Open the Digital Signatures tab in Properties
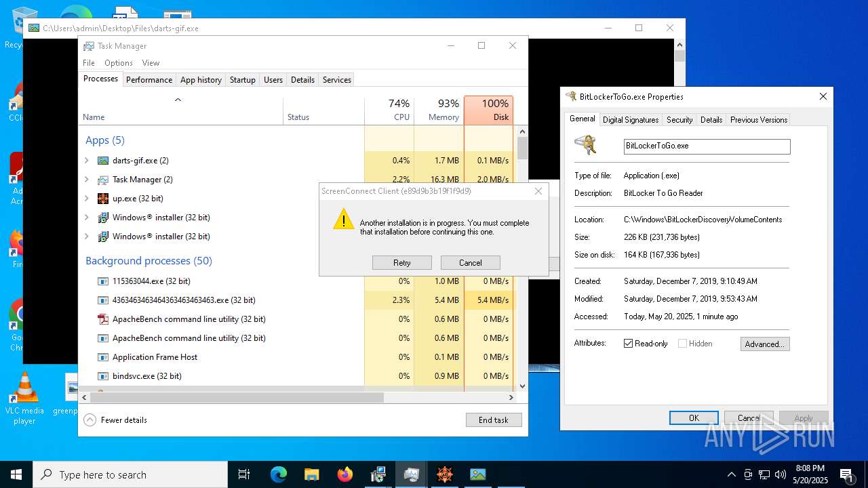 pos(631,119)
